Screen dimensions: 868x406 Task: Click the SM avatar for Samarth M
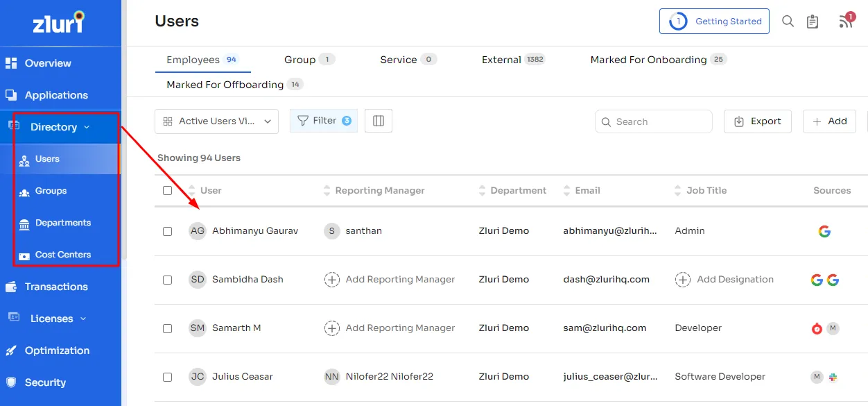coord(198,328)
